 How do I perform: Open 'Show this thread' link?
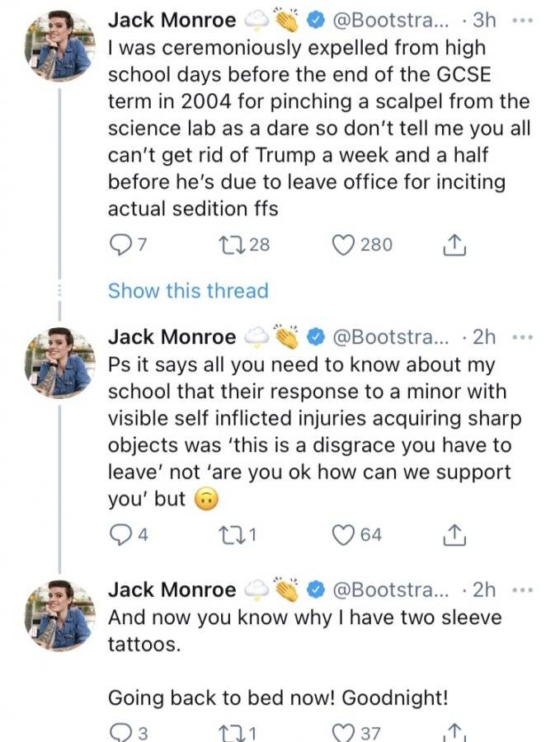(188, 290)
